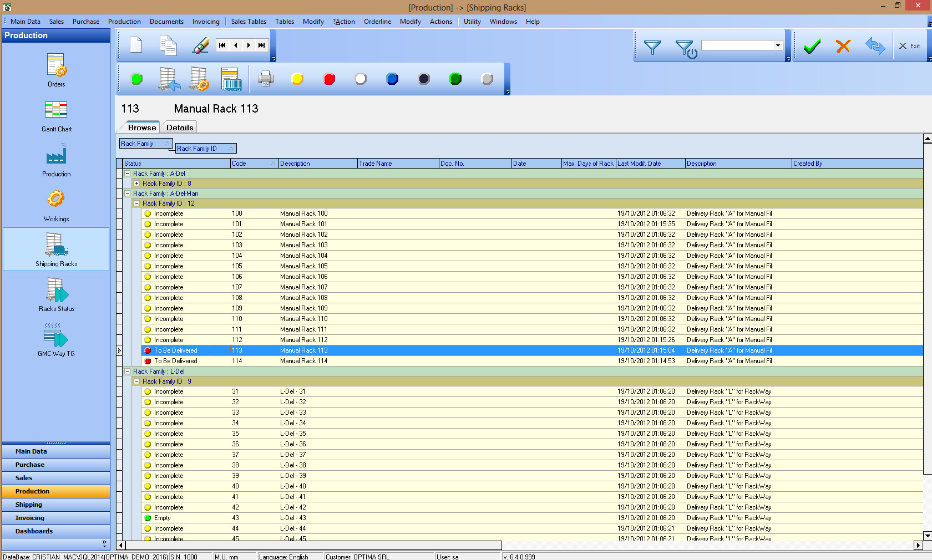The height and width of the screenshot is (560, 932).
Task: Open the Utility menu
Action: (472, 22)
